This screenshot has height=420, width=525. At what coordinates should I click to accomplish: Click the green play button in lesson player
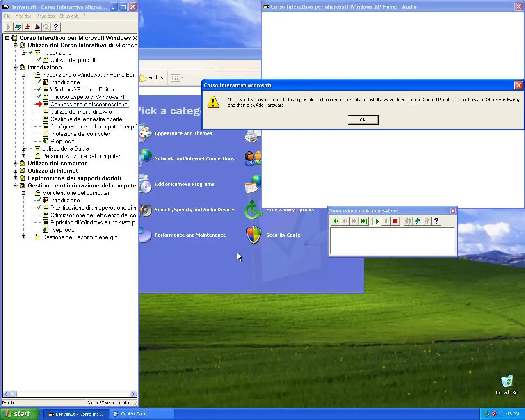tap(377, 221)
